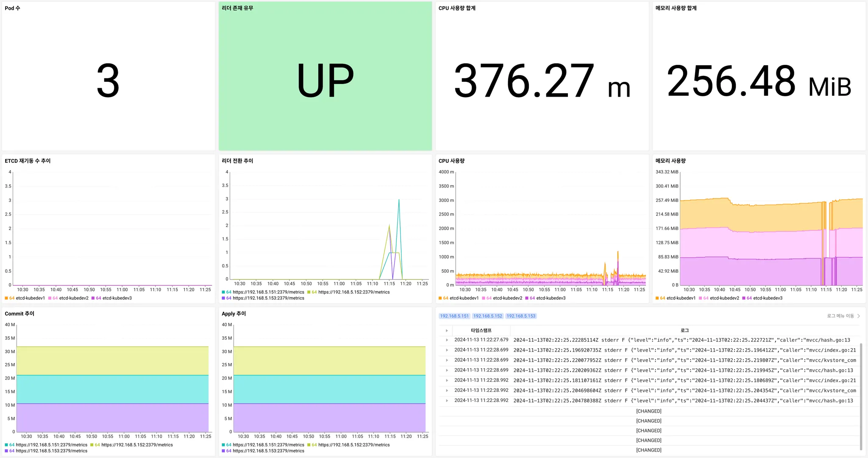Click the 2024-11-13 11:22:27.679 timestamp cell
This screenshot has height=458, width=868.
[481, 340]
